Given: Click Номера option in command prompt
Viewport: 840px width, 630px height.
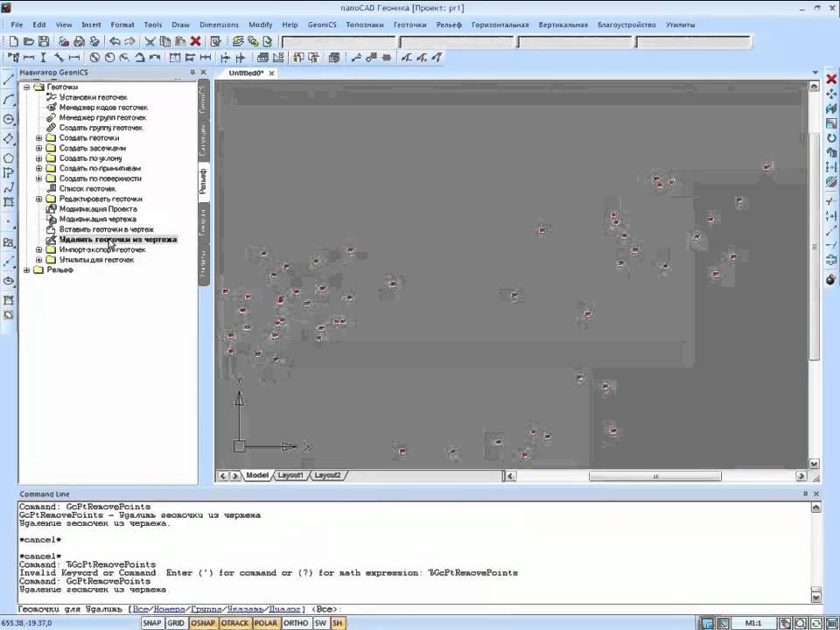Looking at the screenshot, I should pos(169,609).
